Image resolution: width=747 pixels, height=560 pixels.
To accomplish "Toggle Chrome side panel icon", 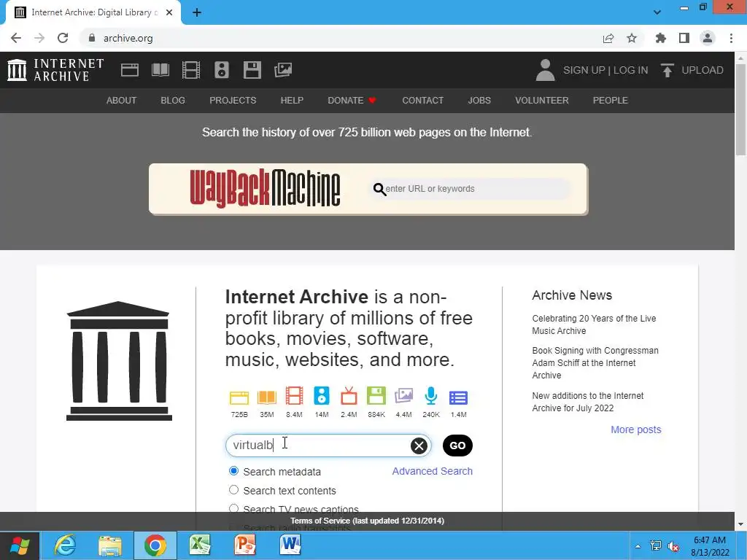I will (684, 38).
